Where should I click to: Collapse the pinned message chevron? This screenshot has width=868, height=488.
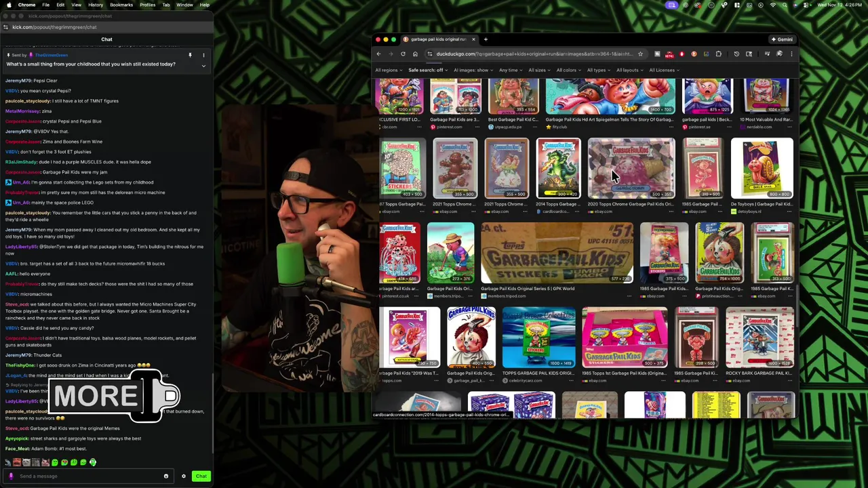coord(203,65)
